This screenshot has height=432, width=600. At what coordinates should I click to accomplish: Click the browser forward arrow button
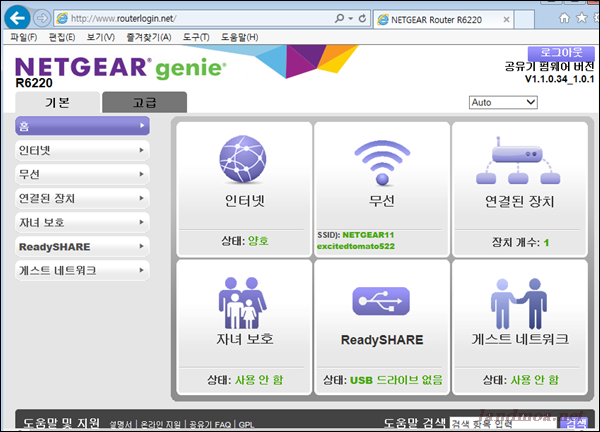(x=41, y=18)
